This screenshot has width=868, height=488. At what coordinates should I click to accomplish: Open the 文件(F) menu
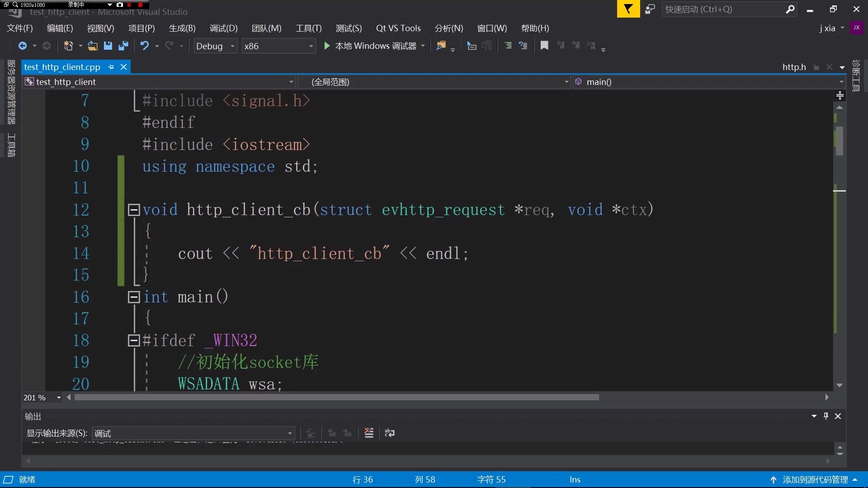point(20,28)
